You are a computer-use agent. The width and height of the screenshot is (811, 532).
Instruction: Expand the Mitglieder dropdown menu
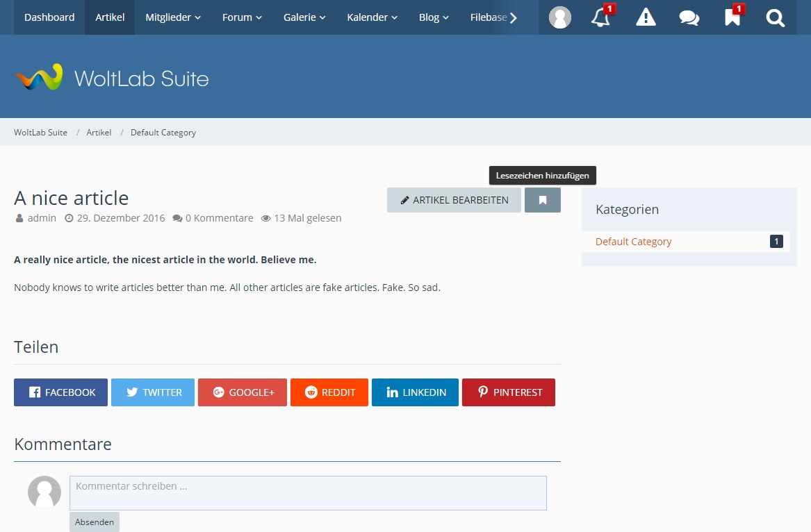173,17
